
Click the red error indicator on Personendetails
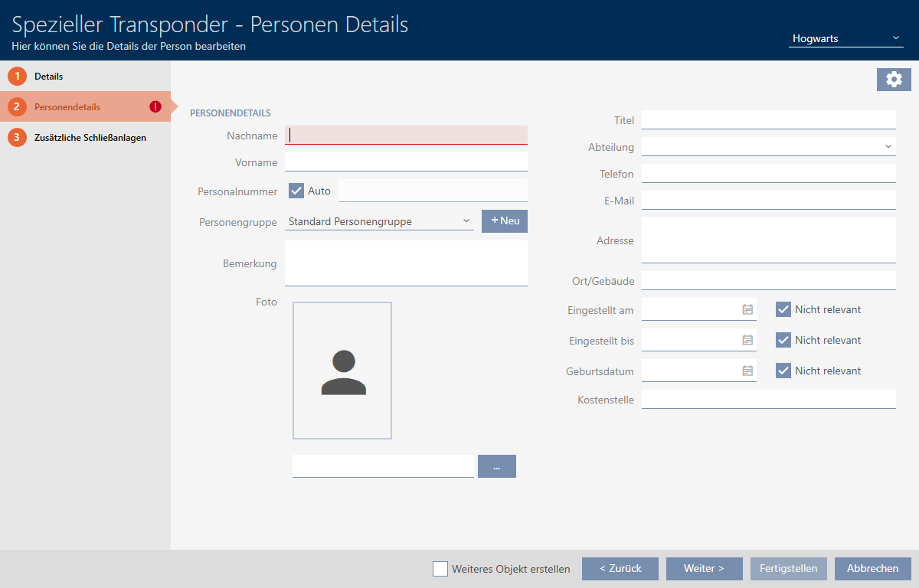click(x=155, y=107)
